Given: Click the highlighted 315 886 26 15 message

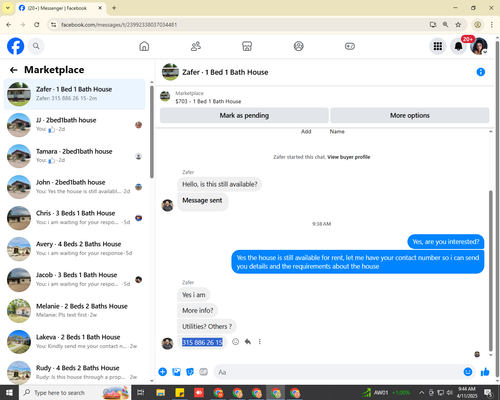Looking at the screenshot, I should point(202,342).
